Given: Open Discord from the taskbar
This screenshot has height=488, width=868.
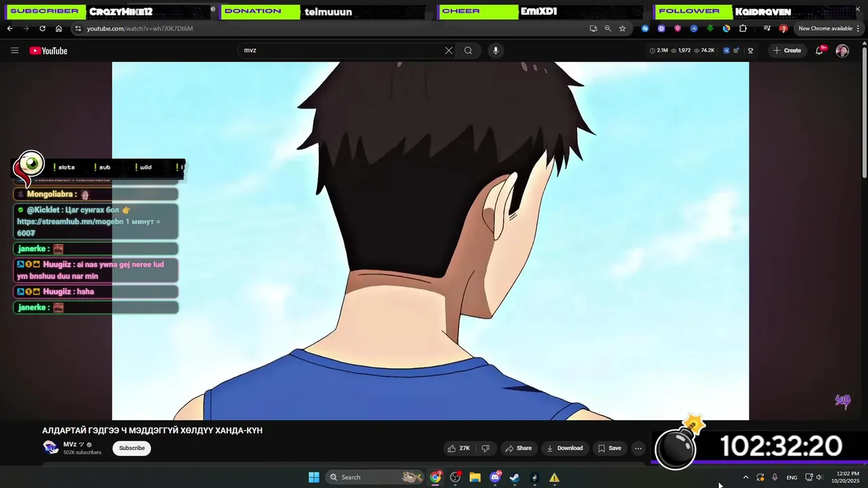Looking at the screenshot, I should (x=495, y=477).
